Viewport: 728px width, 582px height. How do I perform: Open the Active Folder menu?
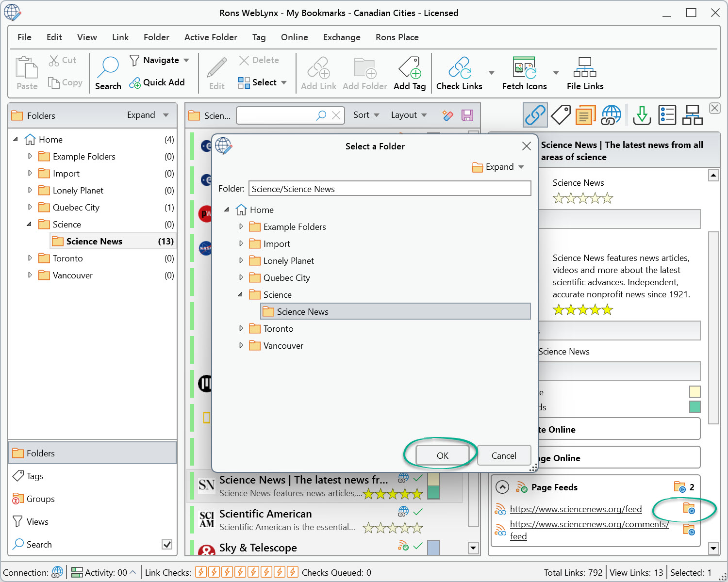pyautogui.click(x=211, y=37)
